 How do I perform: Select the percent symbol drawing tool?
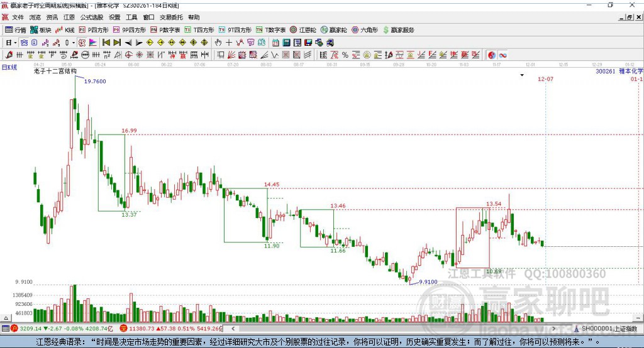(345, 55)
